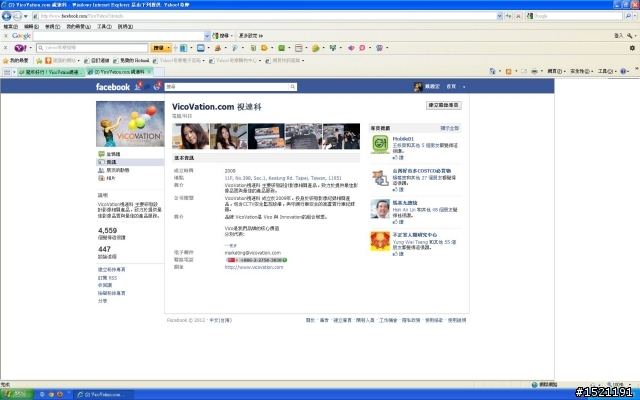This screenshot has height=400, width=640.
Task: Click the Yahoo toolbar calendar icon
Action: point(298,48)
